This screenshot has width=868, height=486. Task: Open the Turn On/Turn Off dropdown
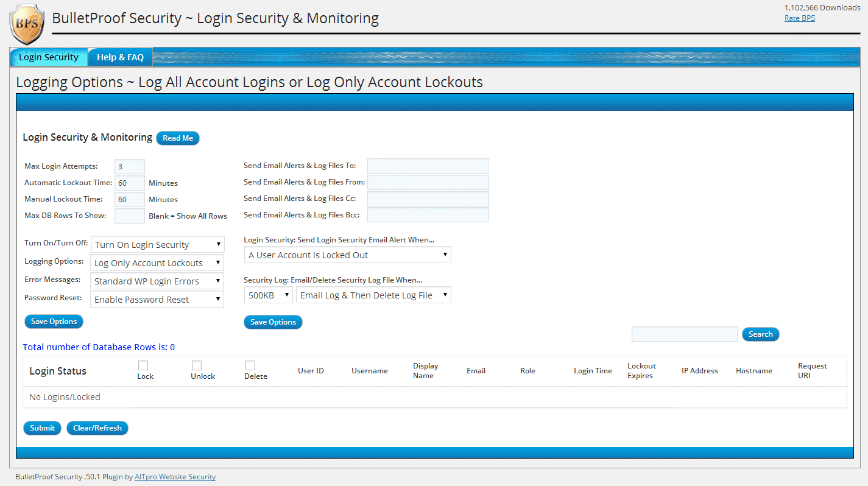coord(157,244)
